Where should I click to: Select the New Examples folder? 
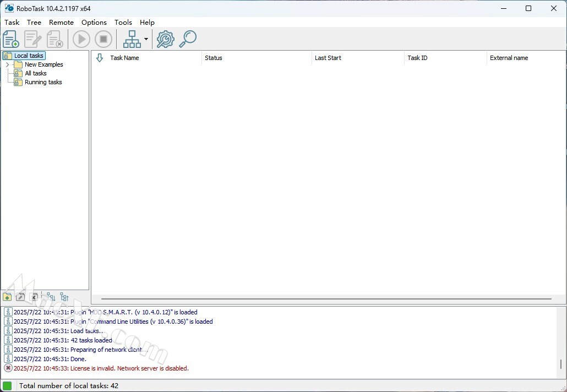coord(43,64)
